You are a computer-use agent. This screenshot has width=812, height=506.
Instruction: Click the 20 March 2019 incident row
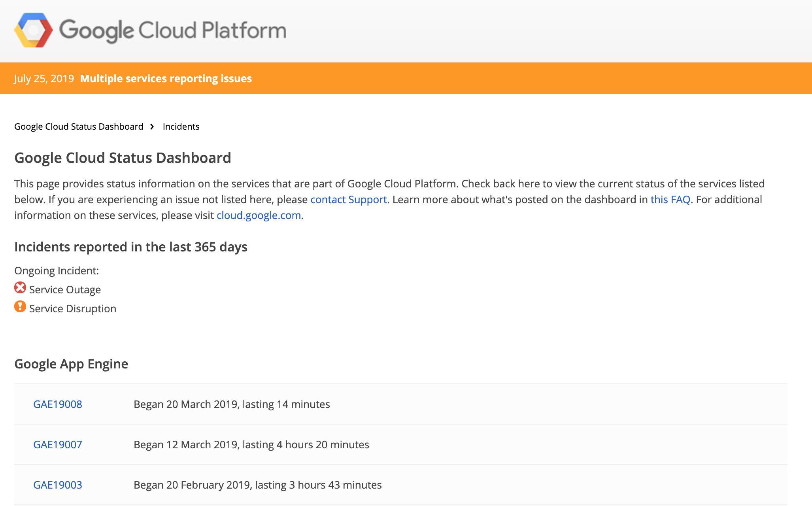pos(232,404)
